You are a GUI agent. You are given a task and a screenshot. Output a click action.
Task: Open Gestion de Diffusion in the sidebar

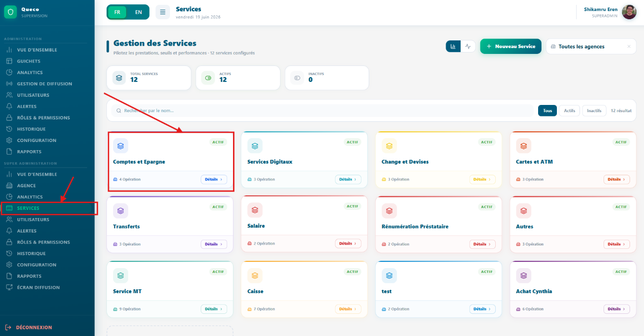pyautogui.click(x=44, y=84)
